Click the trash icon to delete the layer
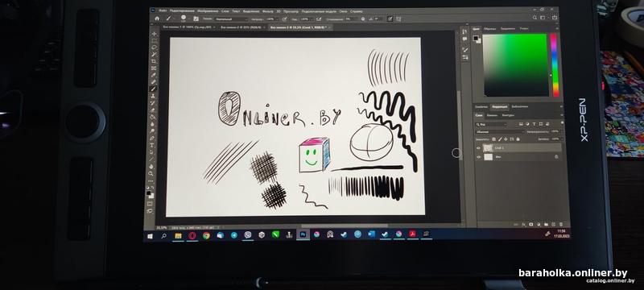This screenshot has height=290, width=644. pyautogui.click(x=561, y=224)
